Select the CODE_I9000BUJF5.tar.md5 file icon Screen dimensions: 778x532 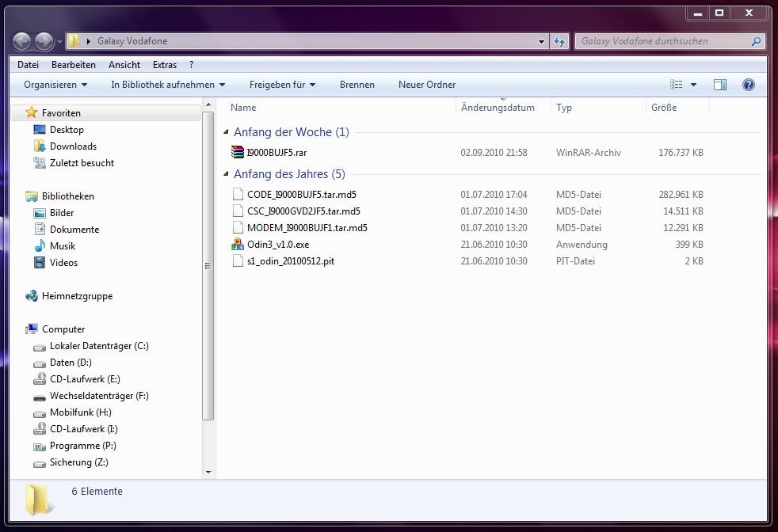[x=238, y=195]
